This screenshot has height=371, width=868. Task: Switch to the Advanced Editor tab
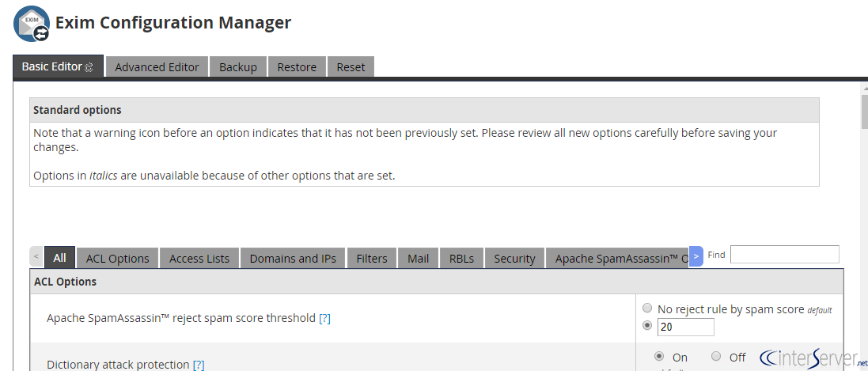pos(157,67)
